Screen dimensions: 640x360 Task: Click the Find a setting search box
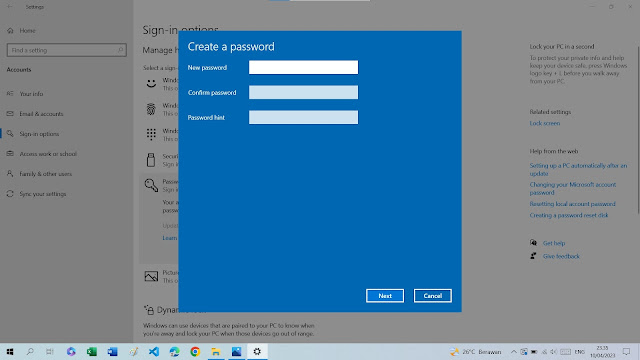click(x=67, y=50)
